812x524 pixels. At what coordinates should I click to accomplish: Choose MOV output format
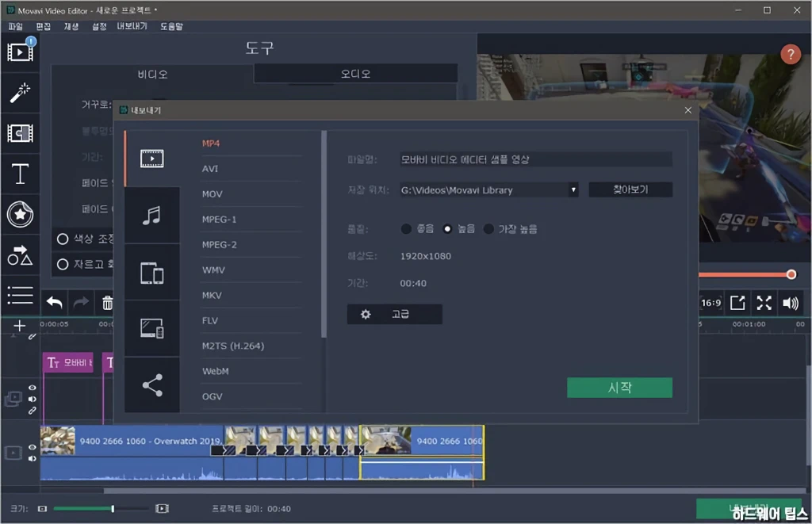point(212,194)
